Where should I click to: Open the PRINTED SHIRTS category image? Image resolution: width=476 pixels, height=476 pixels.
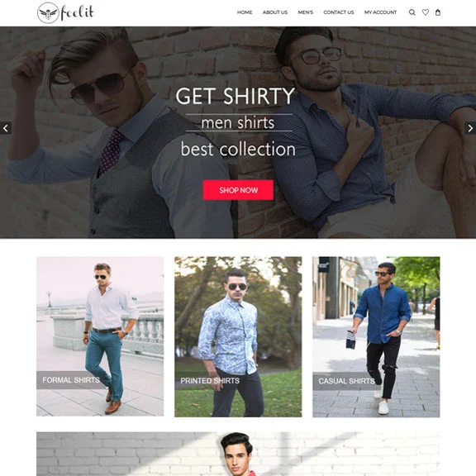coord(238,336)
